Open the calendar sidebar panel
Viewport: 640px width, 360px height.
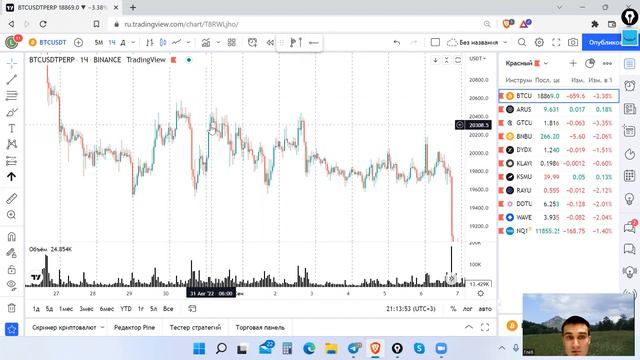click(630, 176)
